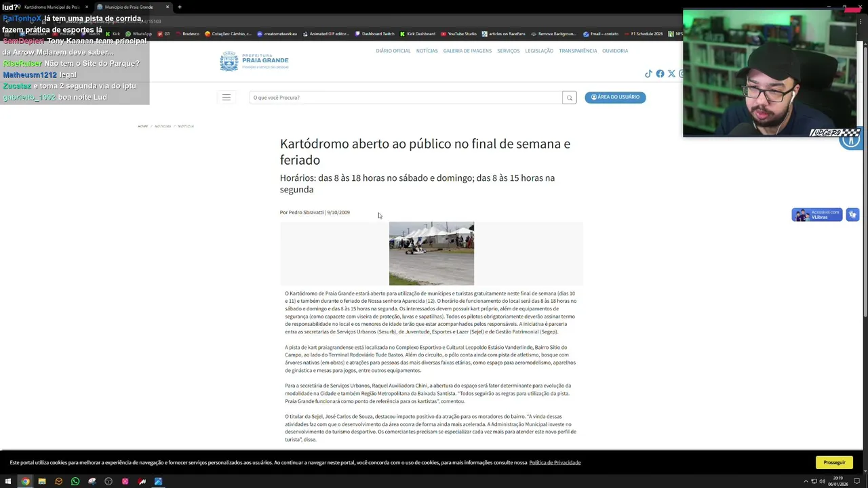Screen dimensions: 868x488
Task: Open the Photos app taskbar icon
Action: pyautogui.click(x=159, y=481)
